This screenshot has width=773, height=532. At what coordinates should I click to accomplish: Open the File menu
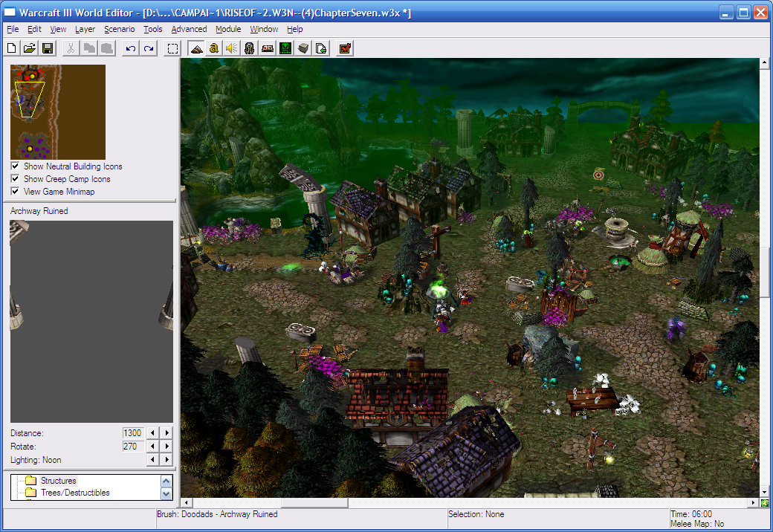[13, 29]
